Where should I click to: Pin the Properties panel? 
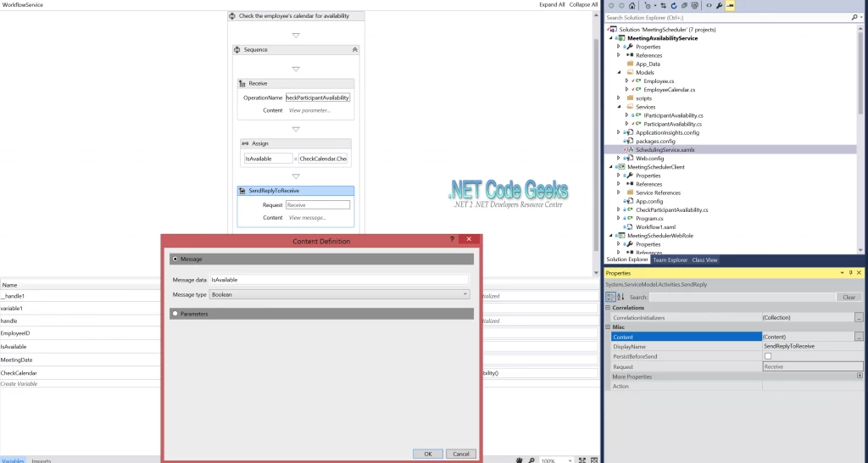(850, 272)
